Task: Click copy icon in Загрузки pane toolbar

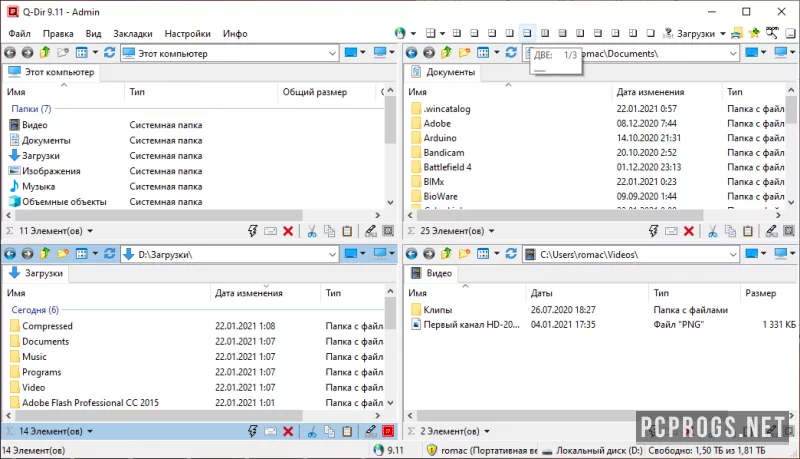Action: (x=330, y=431)
